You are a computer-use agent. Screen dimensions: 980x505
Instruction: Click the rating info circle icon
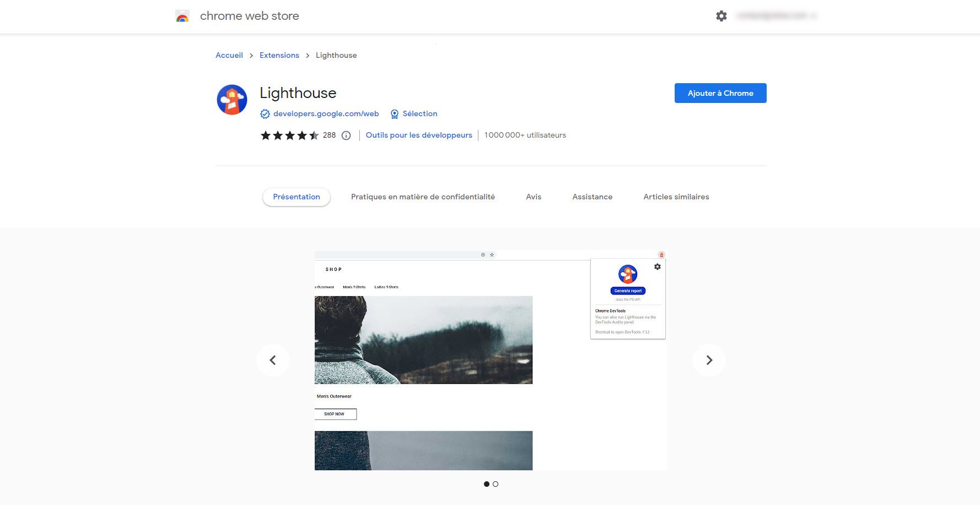point(346,135)
